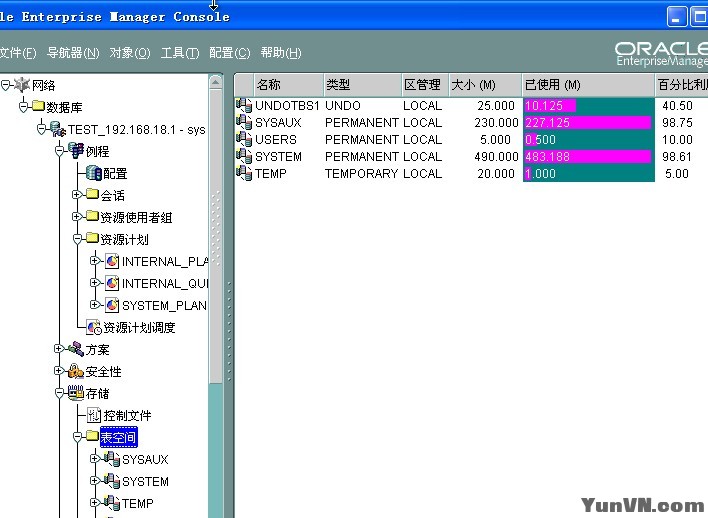The width and height of the screenshot is (708, 518).
Task: Click the 例程 instance icon
Action: (76, 150)
